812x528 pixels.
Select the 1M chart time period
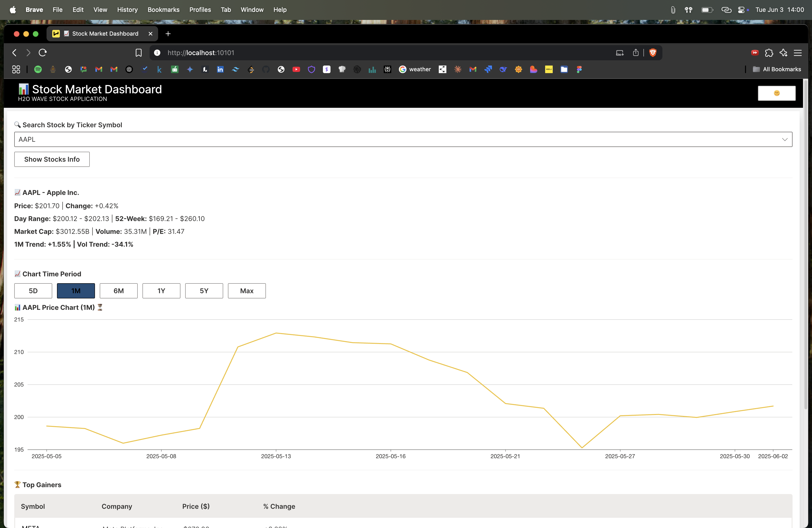pos(76,291)
